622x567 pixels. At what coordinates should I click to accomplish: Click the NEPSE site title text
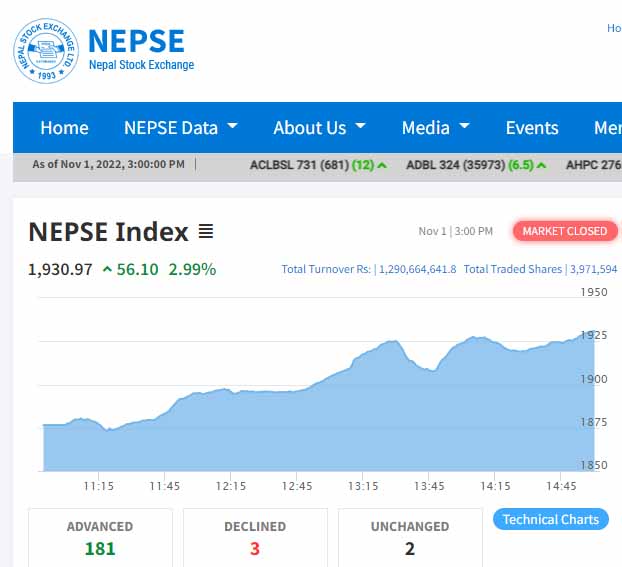point(136,41)
